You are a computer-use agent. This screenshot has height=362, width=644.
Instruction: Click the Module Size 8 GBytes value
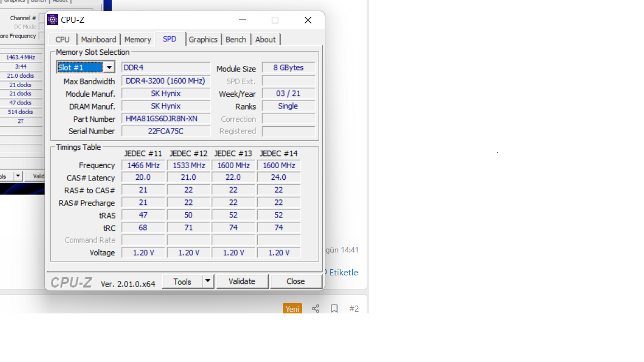[288, 67]
